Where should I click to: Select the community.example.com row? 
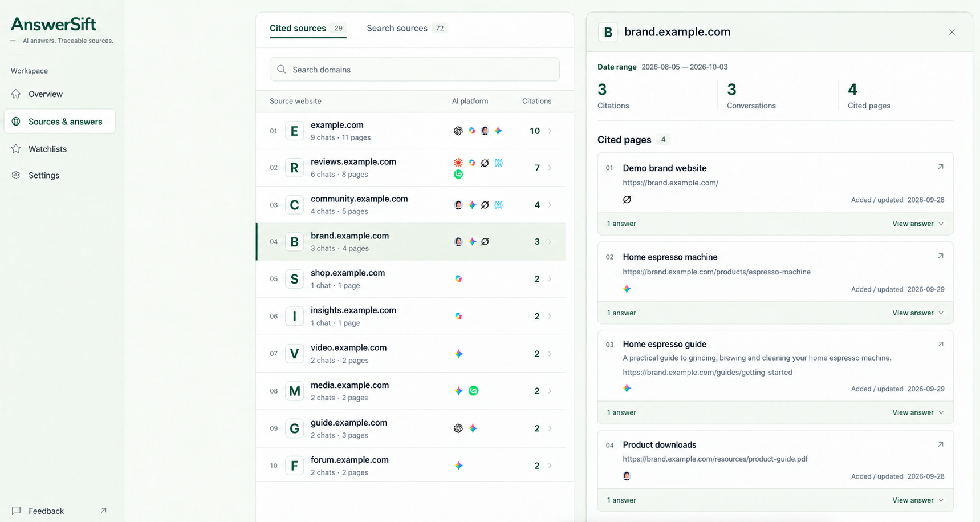tap(411, 205)
